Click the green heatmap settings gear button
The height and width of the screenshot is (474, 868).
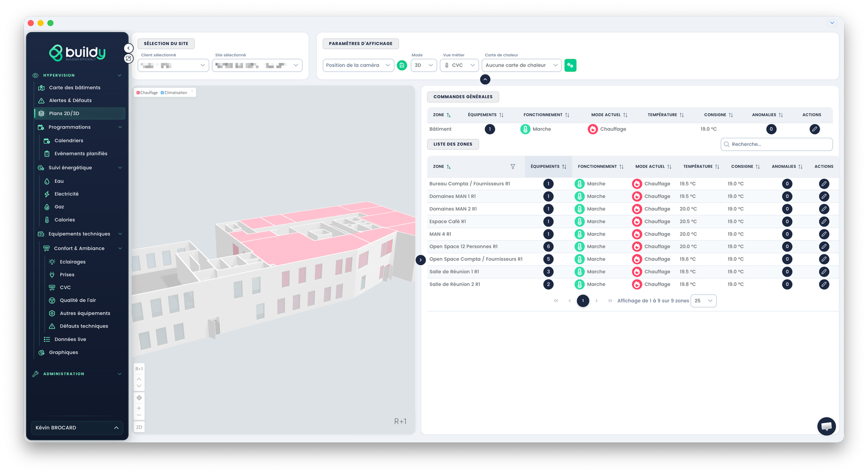[570, 65]
